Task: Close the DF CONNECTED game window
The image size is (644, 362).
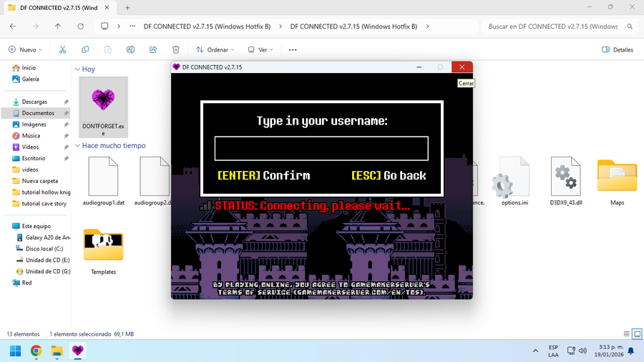Action: pyautogui.click(x=462, y=67)
